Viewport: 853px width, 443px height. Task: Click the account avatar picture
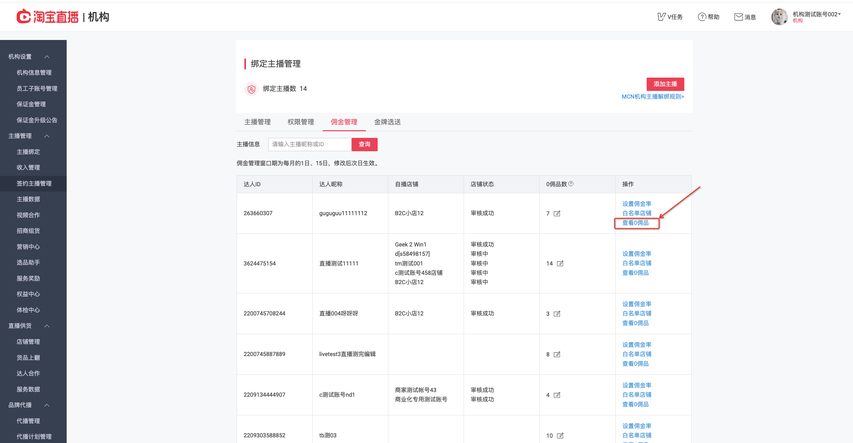coord(779,17)
